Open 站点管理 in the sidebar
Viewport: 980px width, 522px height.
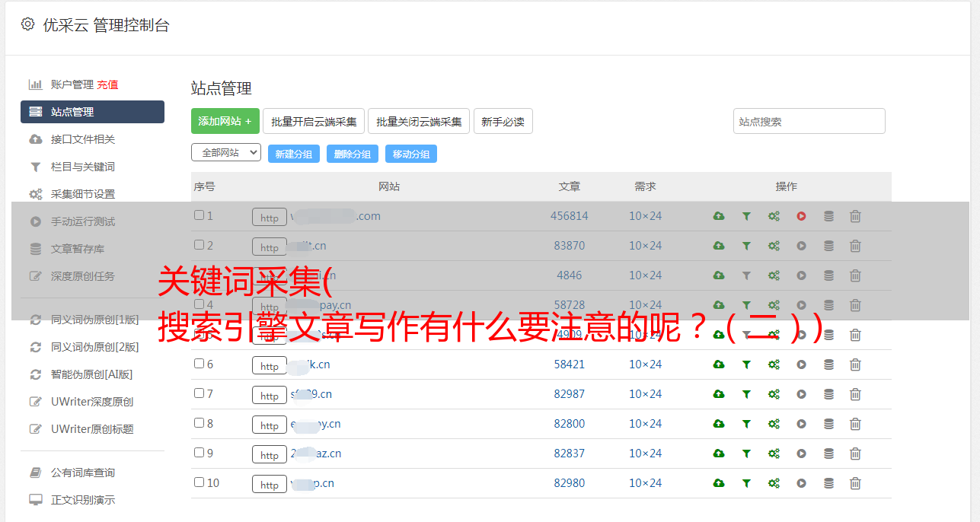point(92,112)
